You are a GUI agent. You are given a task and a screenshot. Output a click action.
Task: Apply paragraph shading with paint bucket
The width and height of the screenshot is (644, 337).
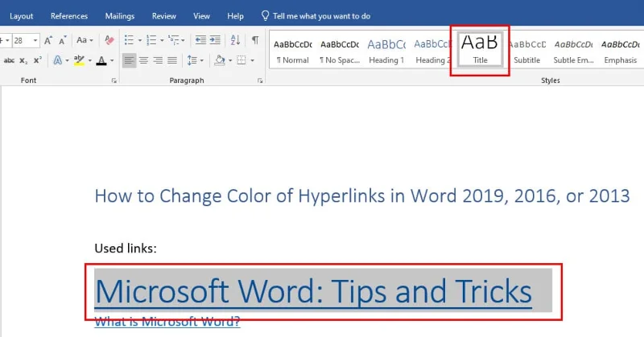(x=220, y=61)
